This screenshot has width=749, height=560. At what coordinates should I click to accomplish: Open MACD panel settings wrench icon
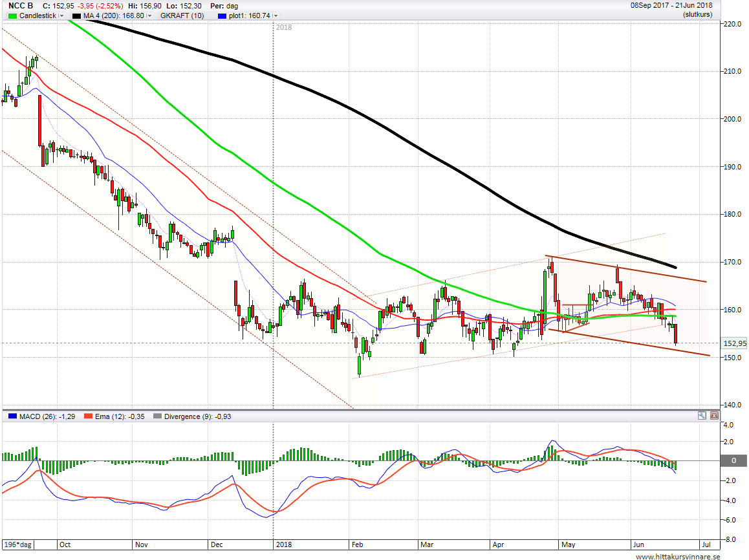(x=702, y=415)
